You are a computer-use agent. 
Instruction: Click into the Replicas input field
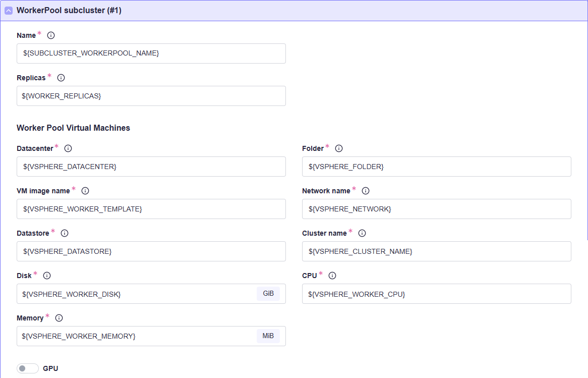coord(151,96)
